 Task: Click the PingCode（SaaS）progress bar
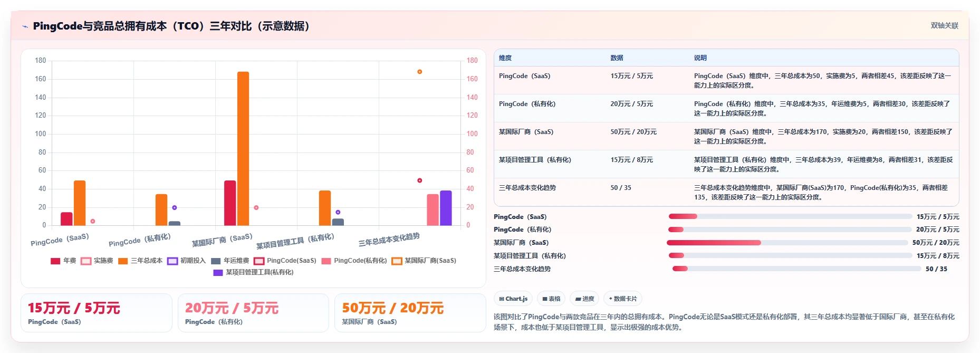tap(790, 216)
